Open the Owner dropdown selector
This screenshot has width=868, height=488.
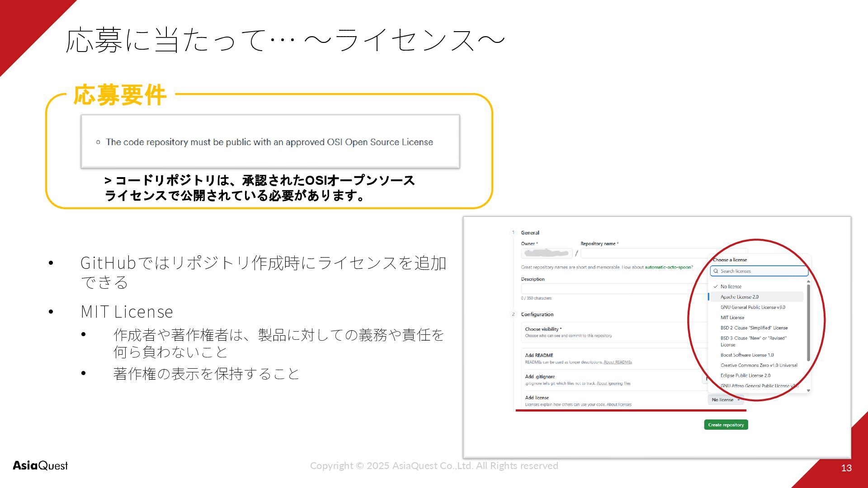coord(546,253)
